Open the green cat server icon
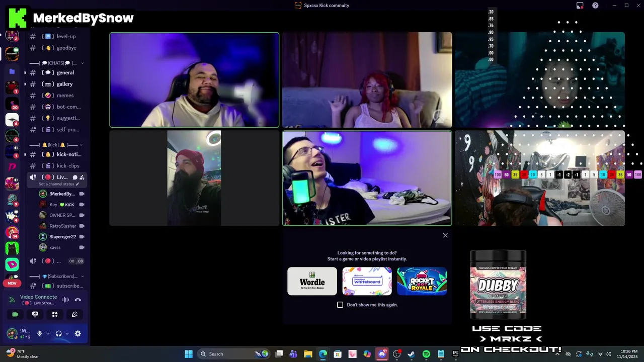The image size is (644, 362). (x=12, y=248)
